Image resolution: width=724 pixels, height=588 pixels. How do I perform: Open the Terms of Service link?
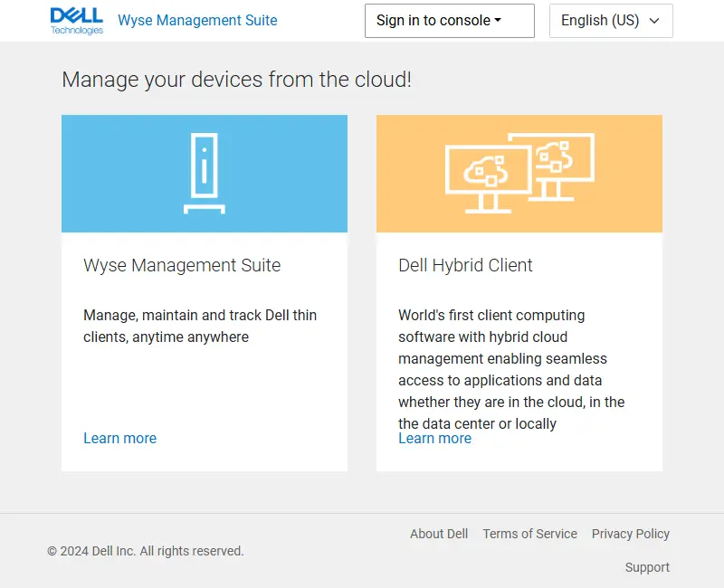point(530,534)
